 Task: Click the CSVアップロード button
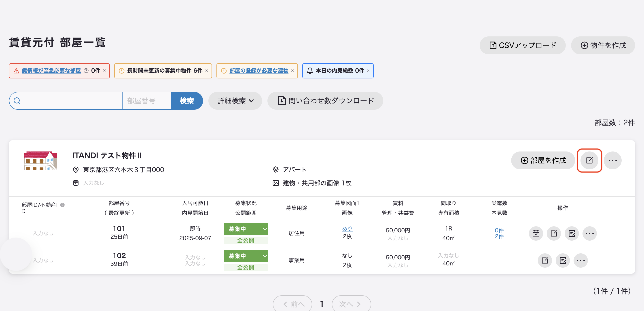click(x=523, y=45)
